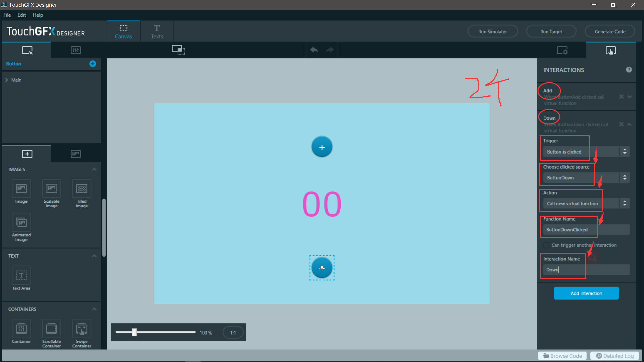Viewport: 644px width, 362px height.
Task: Open the Edit menu
Action: (22, 15)
